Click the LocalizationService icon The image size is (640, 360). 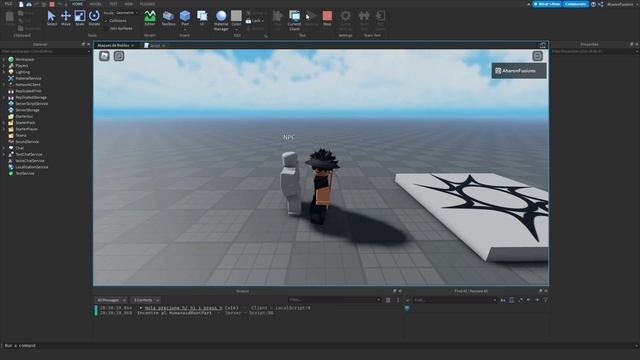pos(11,167)
